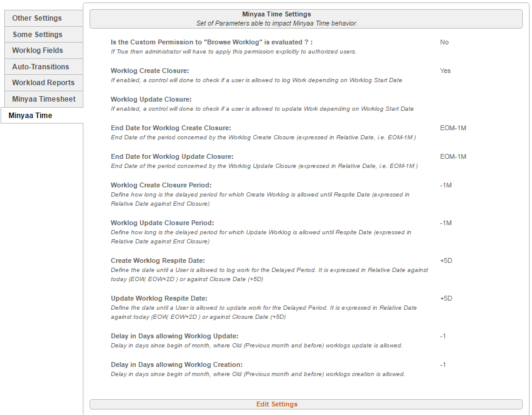
Task: Click description of Worklog Update Closure end date
Action: pos(264,166)
